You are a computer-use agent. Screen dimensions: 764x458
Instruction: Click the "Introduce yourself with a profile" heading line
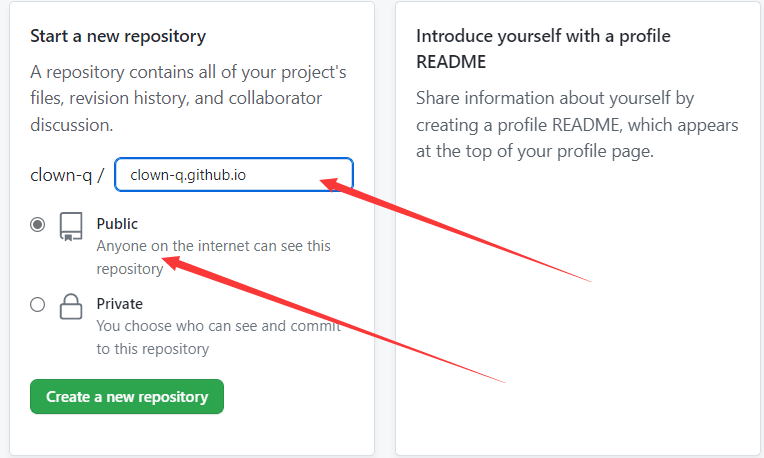tap(543, 36)
